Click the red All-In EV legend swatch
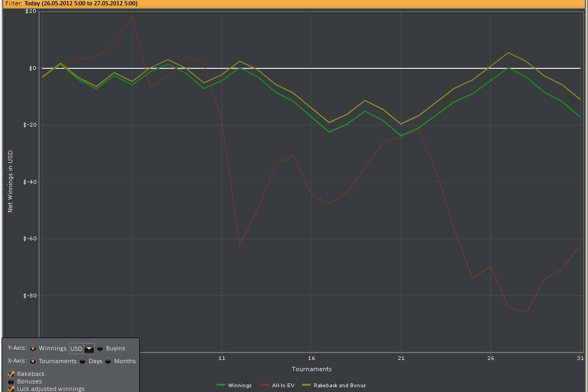This screenshot has width=588, height=392. tap(265, 385)
